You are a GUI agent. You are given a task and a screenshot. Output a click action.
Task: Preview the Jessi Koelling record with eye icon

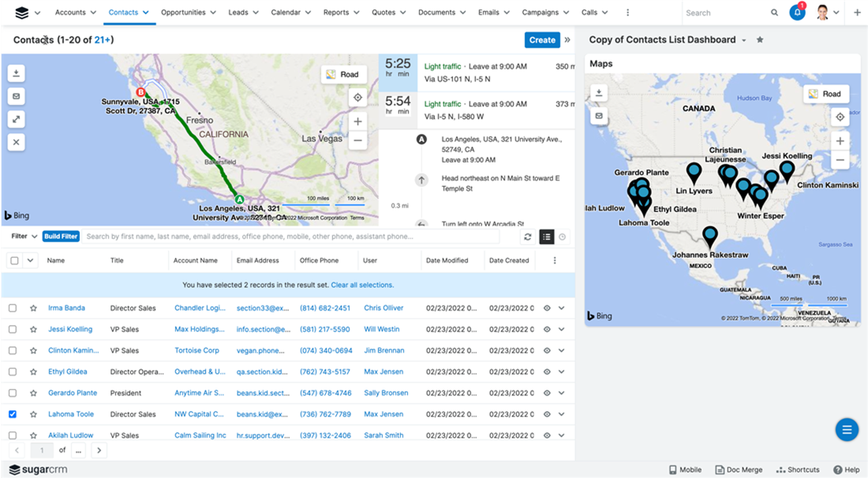[x=547, y=329]
